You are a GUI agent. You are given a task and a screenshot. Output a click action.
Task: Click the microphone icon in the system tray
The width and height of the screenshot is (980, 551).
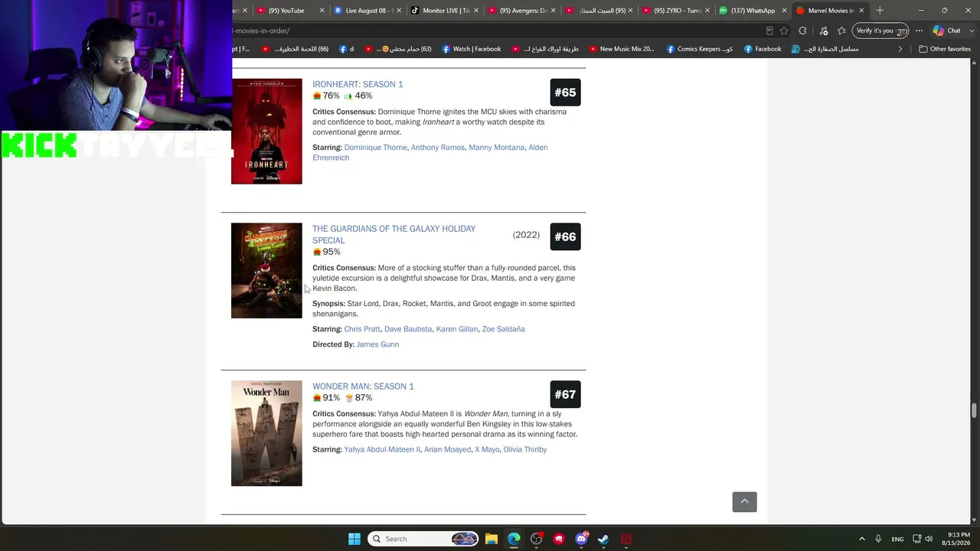coord(878,539)
